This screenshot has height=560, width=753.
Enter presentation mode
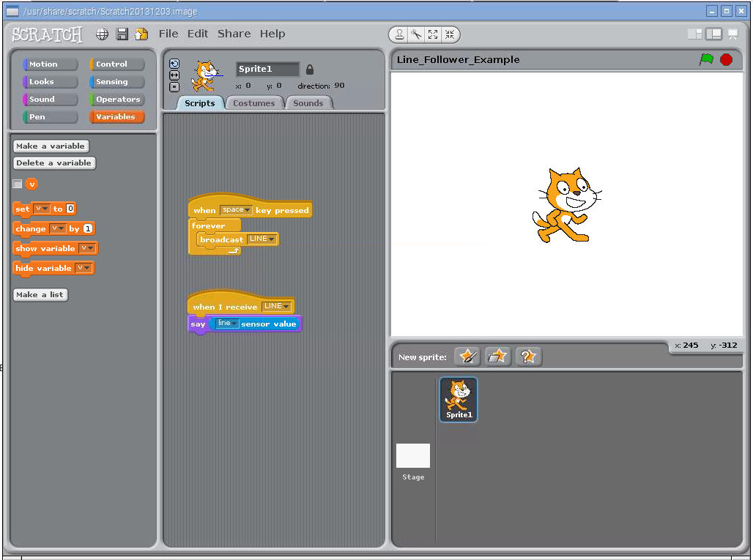click(732, 34)
